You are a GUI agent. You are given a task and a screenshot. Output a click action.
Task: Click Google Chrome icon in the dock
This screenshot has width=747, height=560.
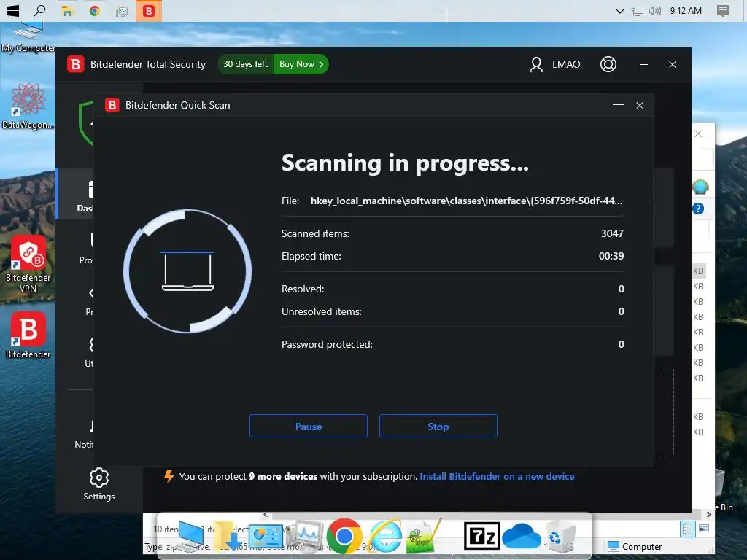(x=344, y=536)
